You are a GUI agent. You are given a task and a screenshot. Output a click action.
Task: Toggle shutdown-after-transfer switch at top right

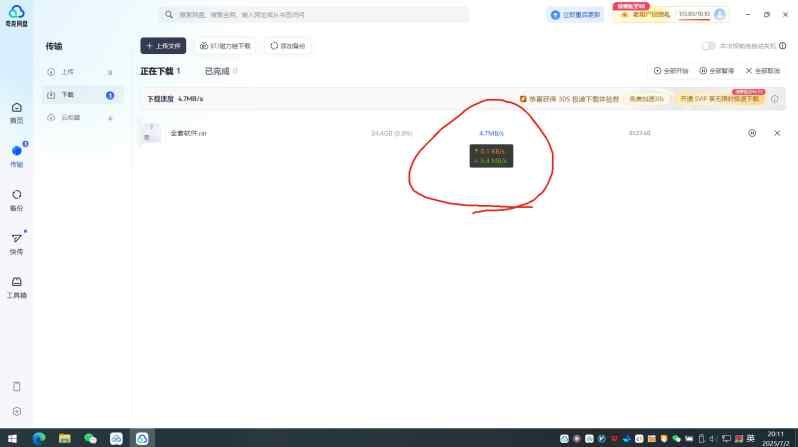[708, 46]
